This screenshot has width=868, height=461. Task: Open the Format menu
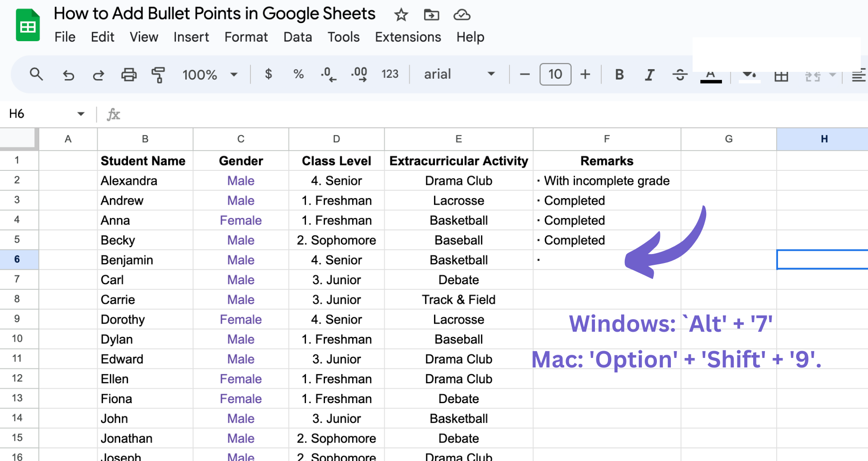pos(246,37)
